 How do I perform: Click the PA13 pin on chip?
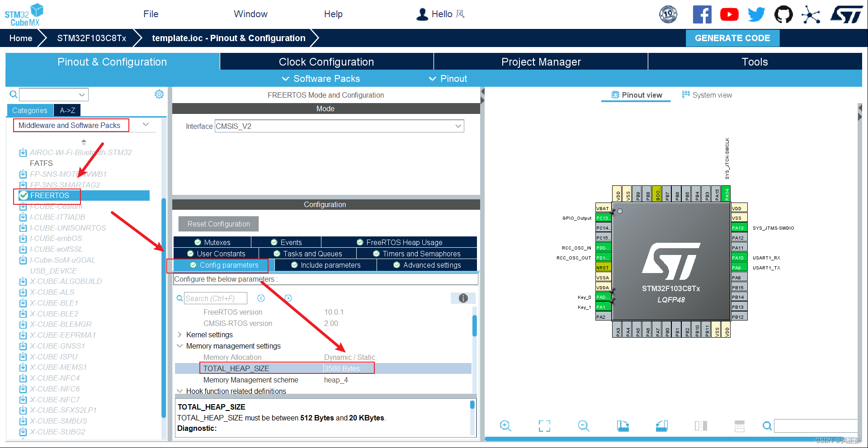tap(739, 228)
